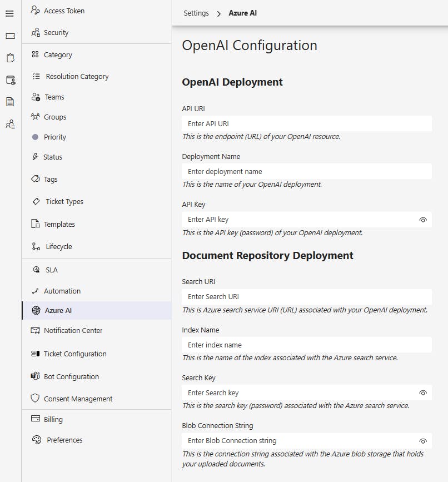The width and height of the screenshot is (448, 482).
Task: Toggle Blob Connection String visibility
Action: point(423,441)
